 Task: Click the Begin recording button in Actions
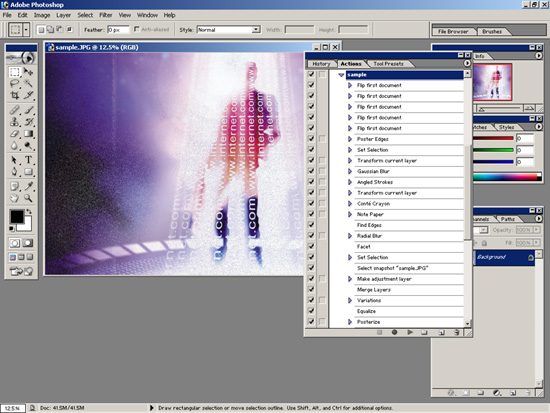(x=394, y=332)
